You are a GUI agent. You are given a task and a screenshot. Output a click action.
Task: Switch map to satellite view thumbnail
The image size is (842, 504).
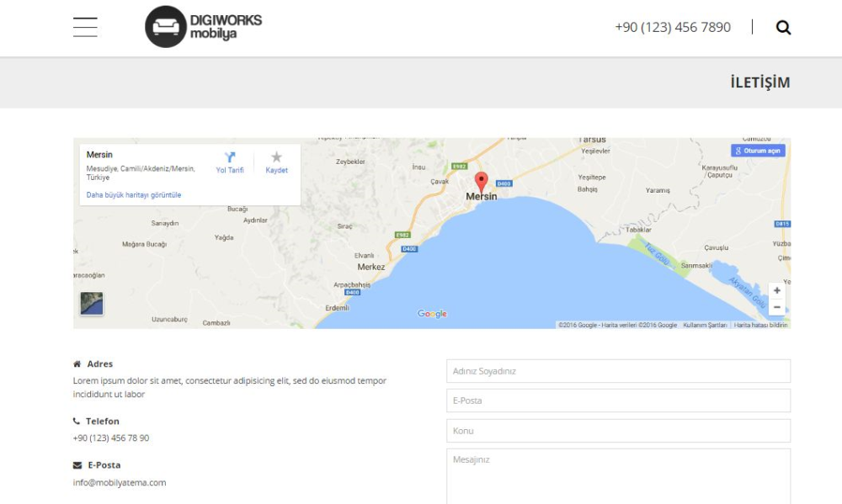pyautogui.click(x=92, y=303)
